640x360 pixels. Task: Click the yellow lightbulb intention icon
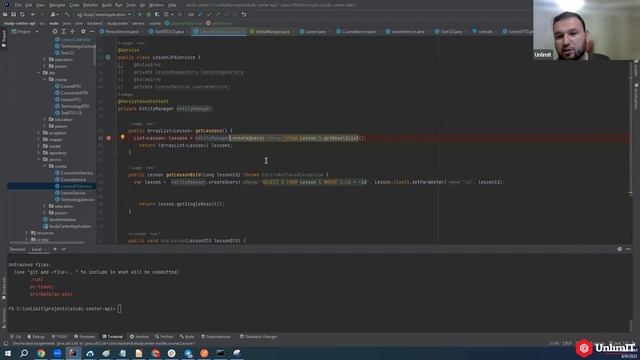pos(122,138)
